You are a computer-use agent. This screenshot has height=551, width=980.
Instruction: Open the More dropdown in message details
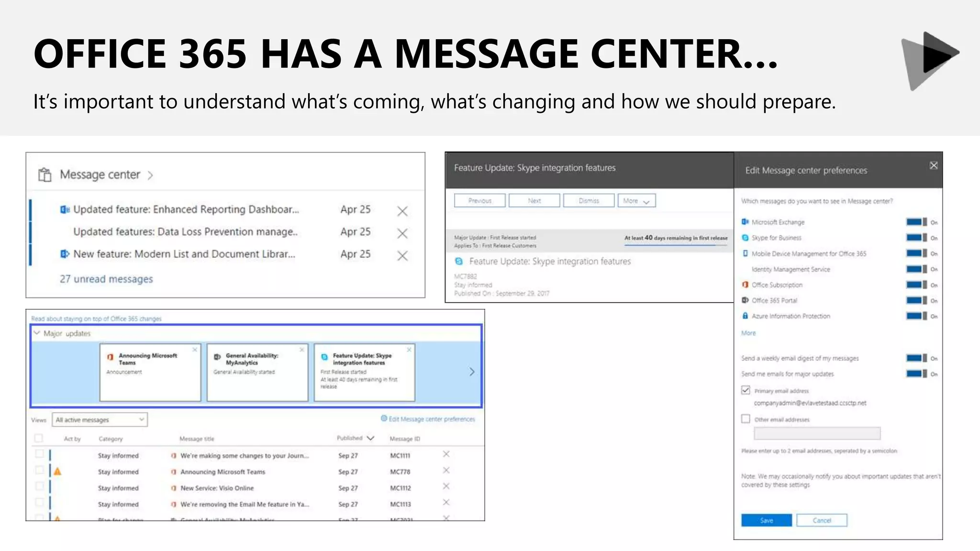click(637, 200)
